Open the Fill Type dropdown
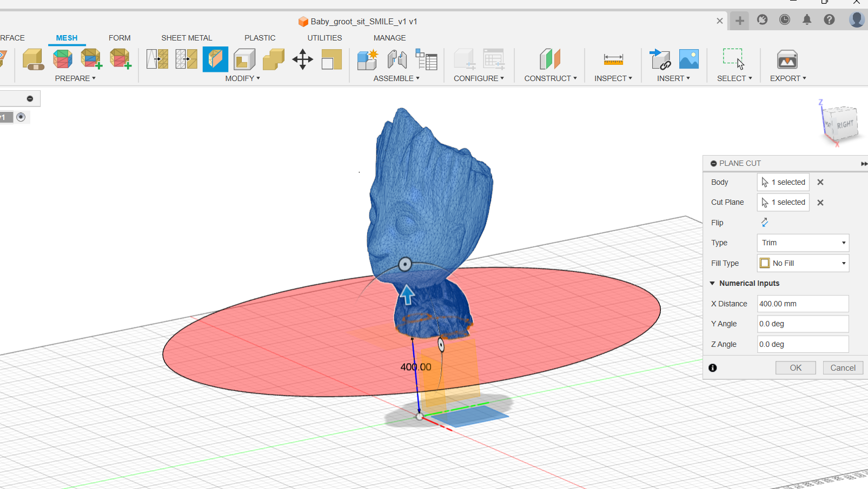868x489 pixels. (x=803, y=263)
